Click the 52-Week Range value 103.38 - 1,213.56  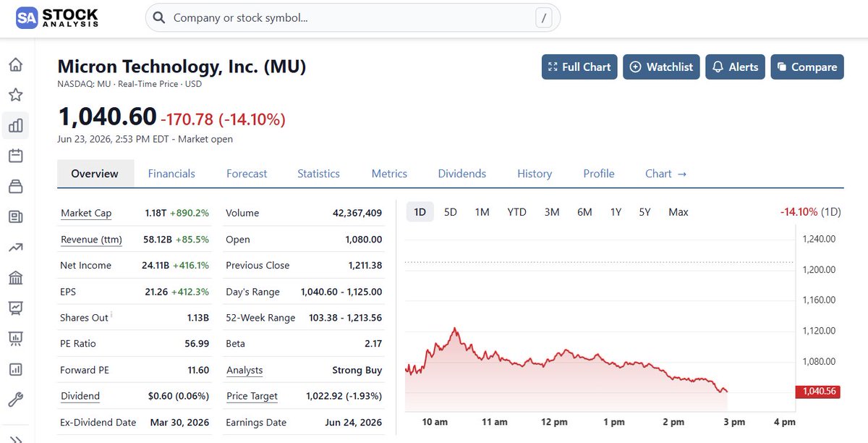pos(344,318)
